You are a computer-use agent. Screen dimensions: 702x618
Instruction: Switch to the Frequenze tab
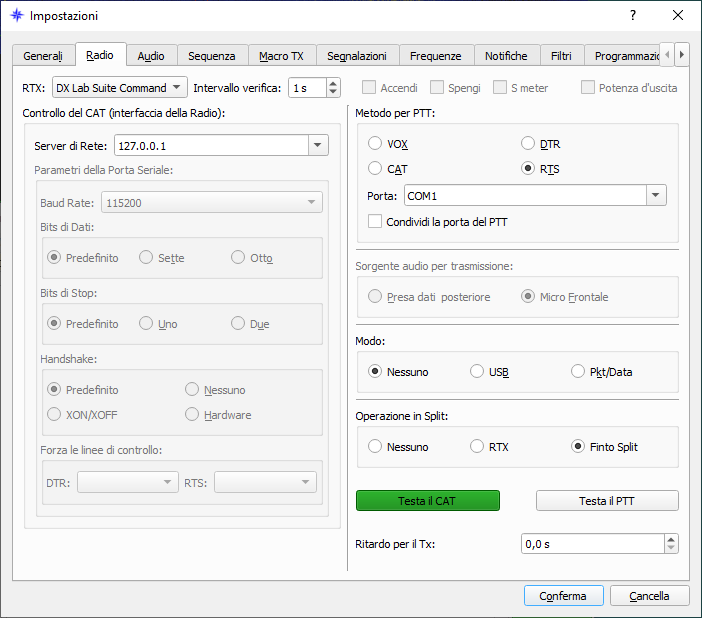click(x=436, y=56)
